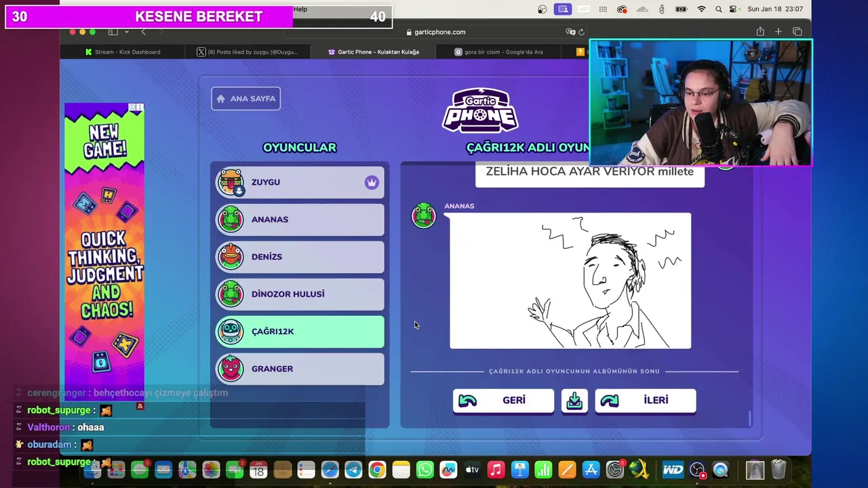Click the Gartic Phone logo
868x488 pixels.
coord(480,110)
